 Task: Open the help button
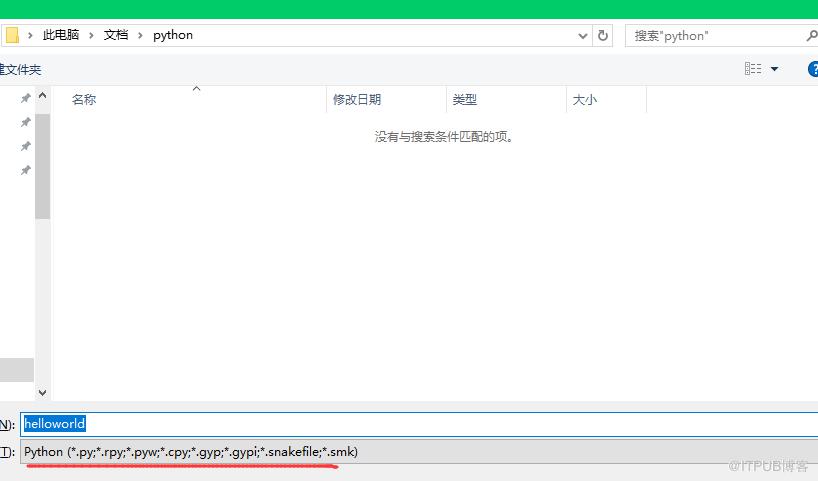813,69
